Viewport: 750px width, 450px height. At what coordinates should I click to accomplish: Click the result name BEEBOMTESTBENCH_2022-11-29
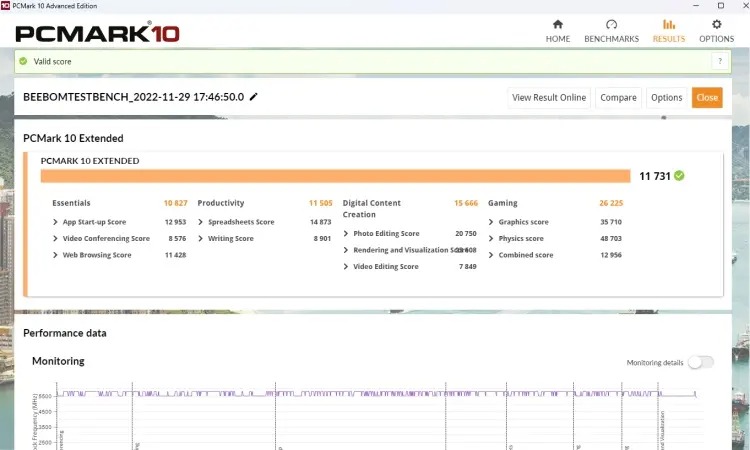tap(133, 97)
